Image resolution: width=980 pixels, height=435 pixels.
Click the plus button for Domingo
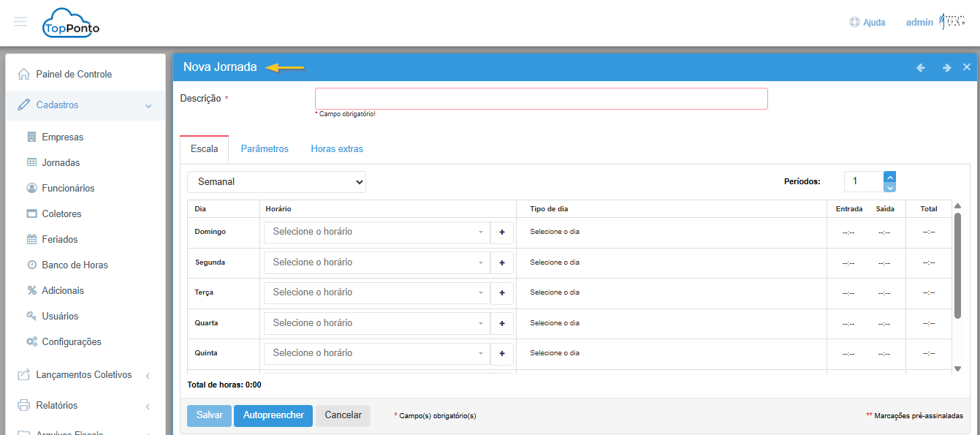coord(502,232)
